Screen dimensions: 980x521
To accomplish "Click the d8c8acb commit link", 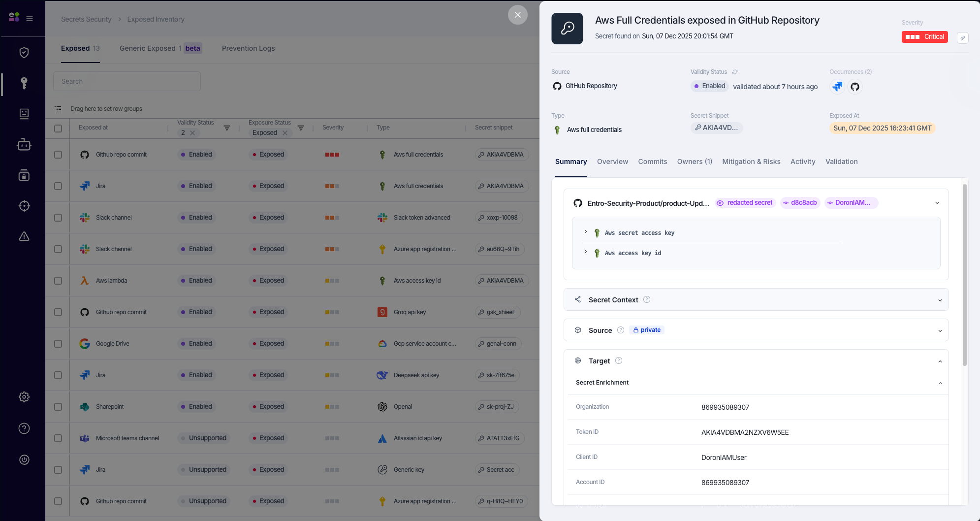I will pos(800,203).
